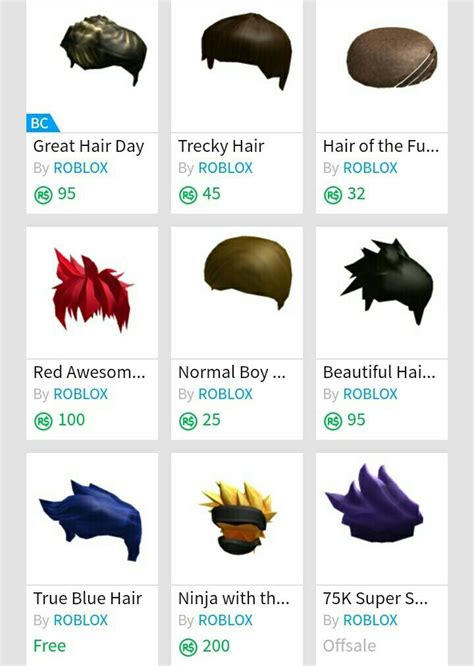Click the Robux icon beside price 25
The width and height of the screenshot is (474, 666).
tap(188, 421)
